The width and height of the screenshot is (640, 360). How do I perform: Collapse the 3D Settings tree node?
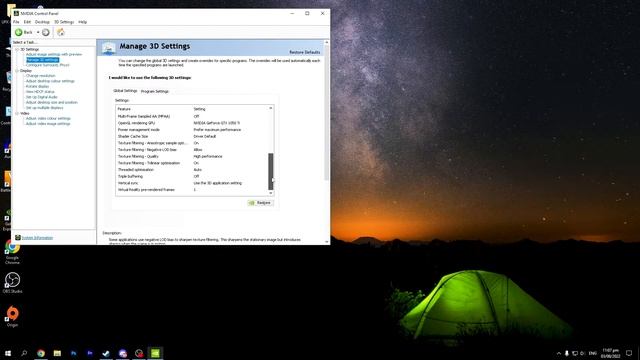coord(17,49)
